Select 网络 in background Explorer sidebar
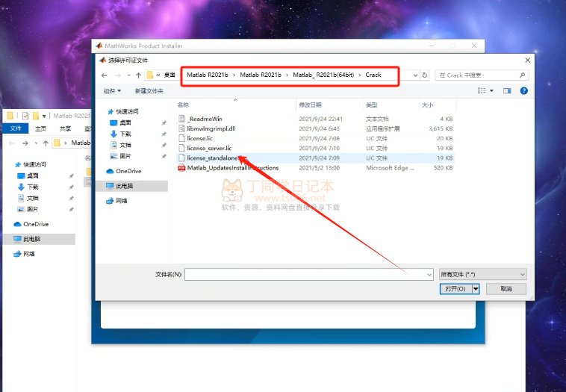Viewport: 566px width, 392px height. tap(24, 254)
